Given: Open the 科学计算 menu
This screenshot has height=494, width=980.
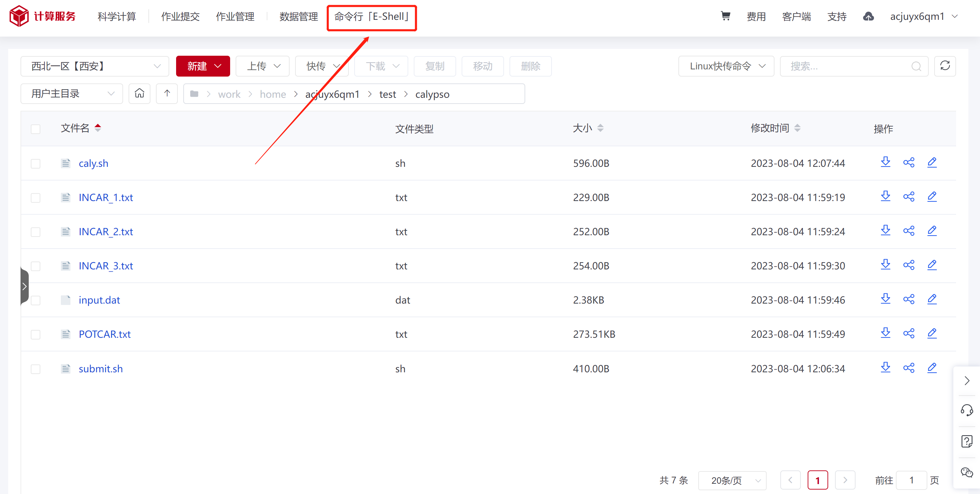Looking at the screenshot, I should tap(116, 16).
